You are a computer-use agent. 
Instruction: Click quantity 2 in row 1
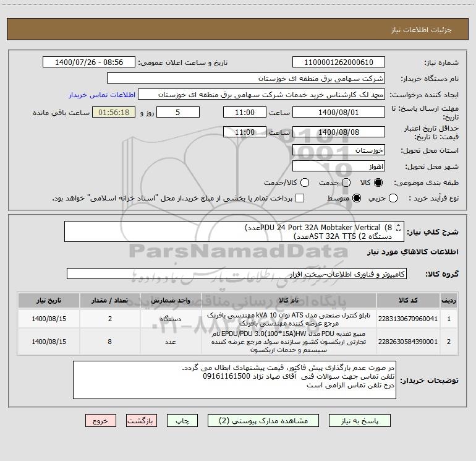[109, 319]
